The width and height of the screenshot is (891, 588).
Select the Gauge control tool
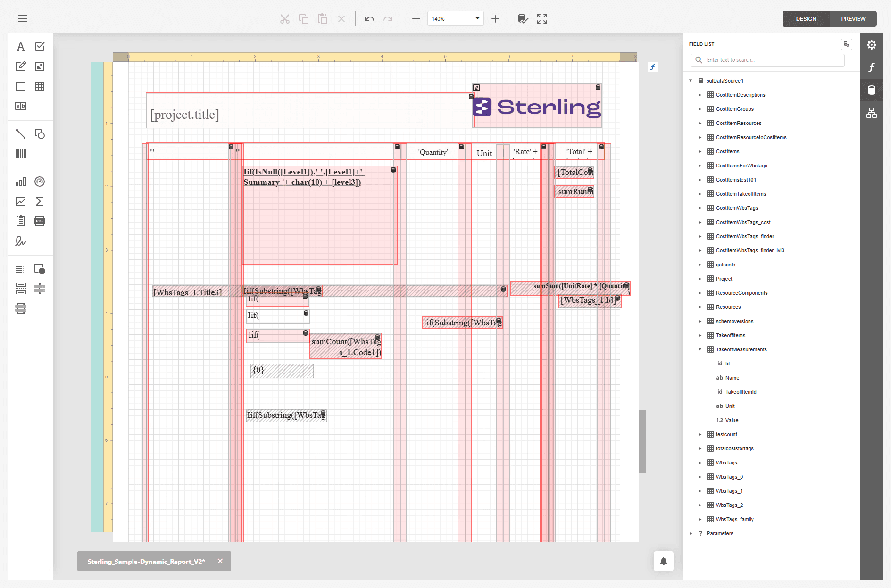tap(40, 182)
